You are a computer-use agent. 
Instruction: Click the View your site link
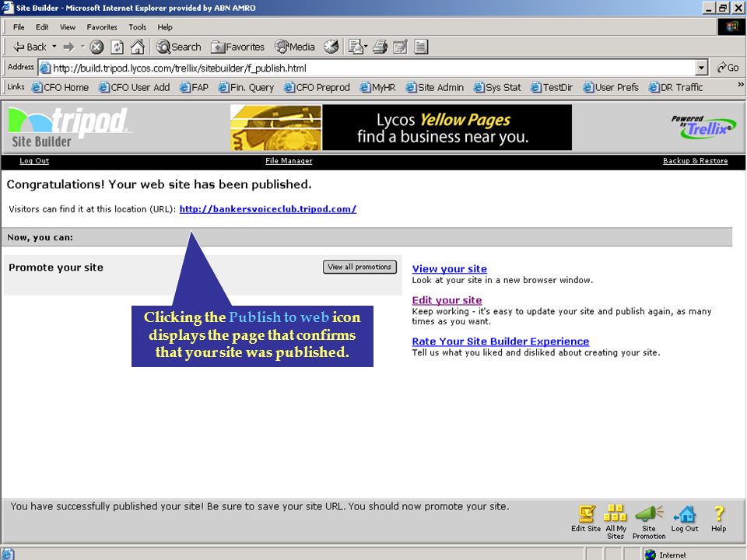tap(449, 269)
